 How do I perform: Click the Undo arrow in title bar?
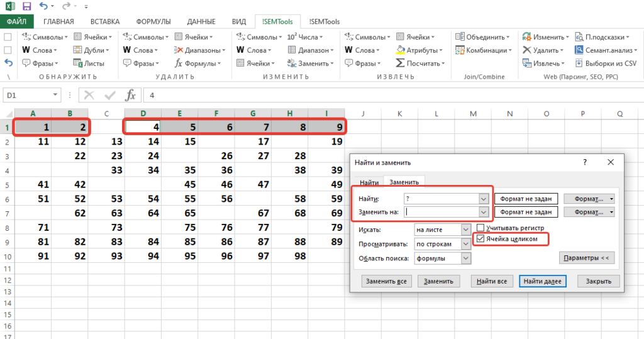(x=43, y=7)
